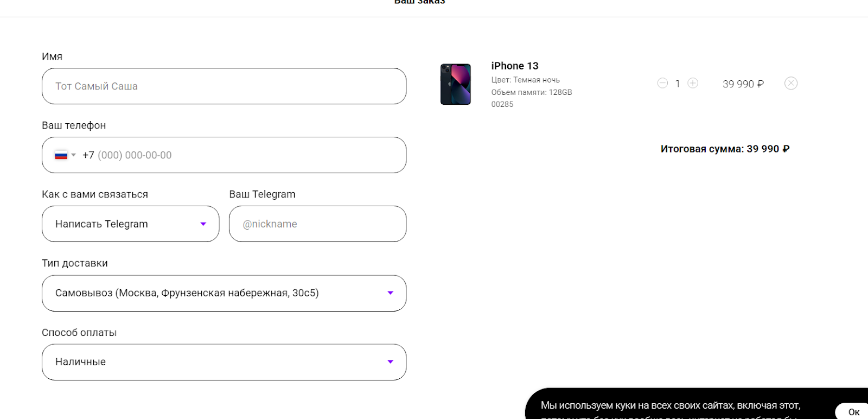Decrease the iPhone 13 quantity with minus
The width and height of the screenshot is (868, 419).
click(662, 83)
